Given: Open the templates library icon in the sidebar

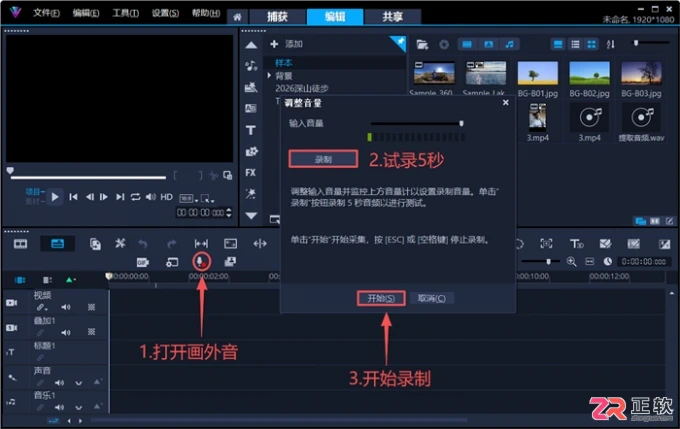Looking at the screenshot, I should point(251,87).
